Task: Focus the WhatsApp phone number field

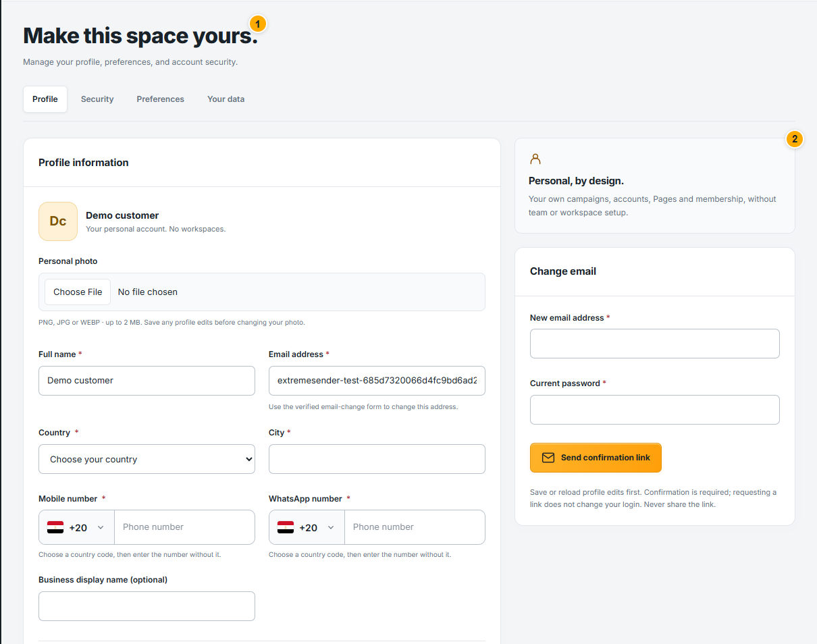Action: tap(415, 527)
